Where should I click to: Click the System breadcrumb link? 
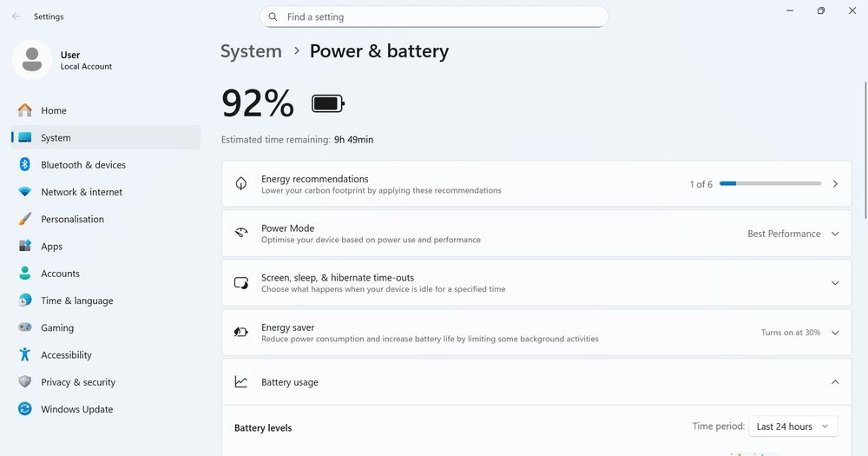coord(251,51)
